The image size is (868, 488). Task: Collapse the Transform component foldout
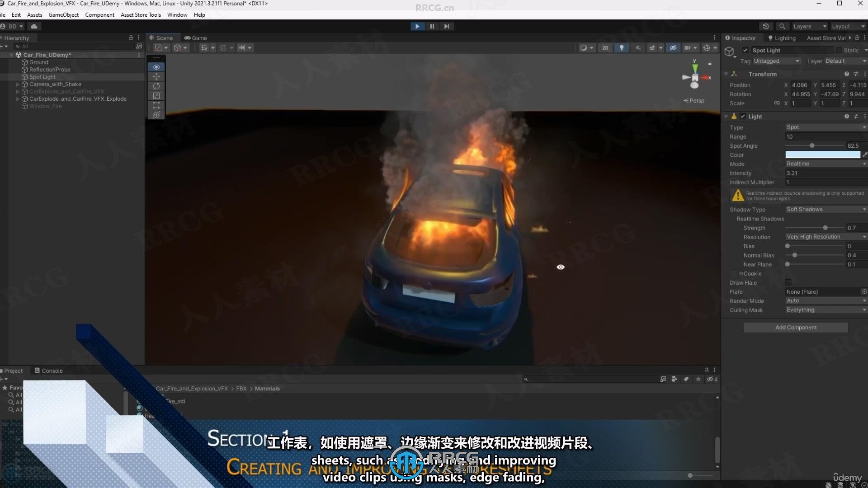(726, 74)
